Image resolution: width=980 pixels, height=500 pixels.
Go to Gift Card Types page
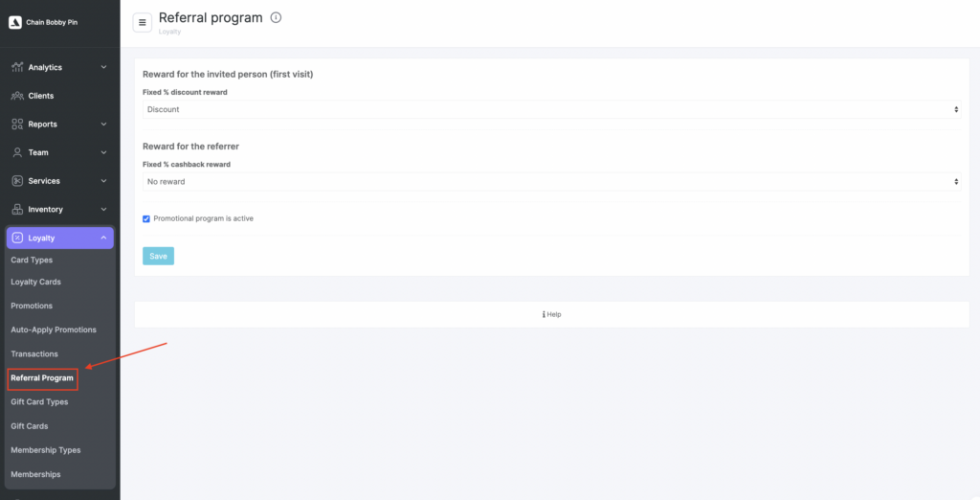[x=39, y=402]
